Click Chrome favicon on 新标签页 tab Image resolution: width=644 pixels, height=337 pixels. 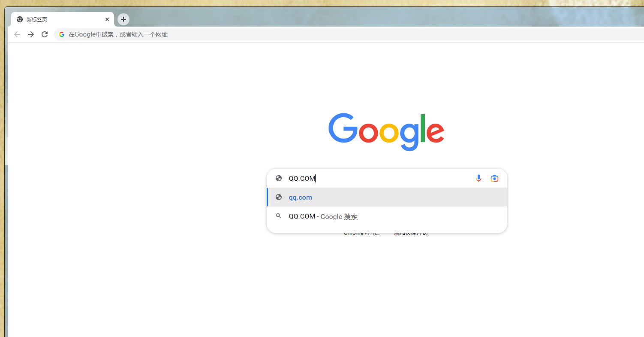tap(20, 19)
